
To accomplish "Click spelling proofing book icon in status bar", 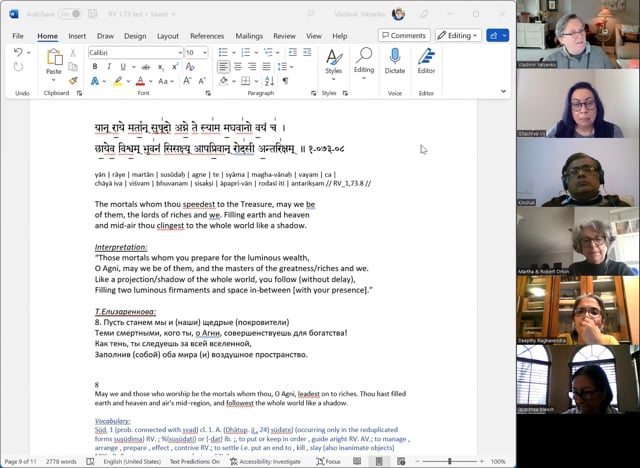I will click(x=90, y=461).
